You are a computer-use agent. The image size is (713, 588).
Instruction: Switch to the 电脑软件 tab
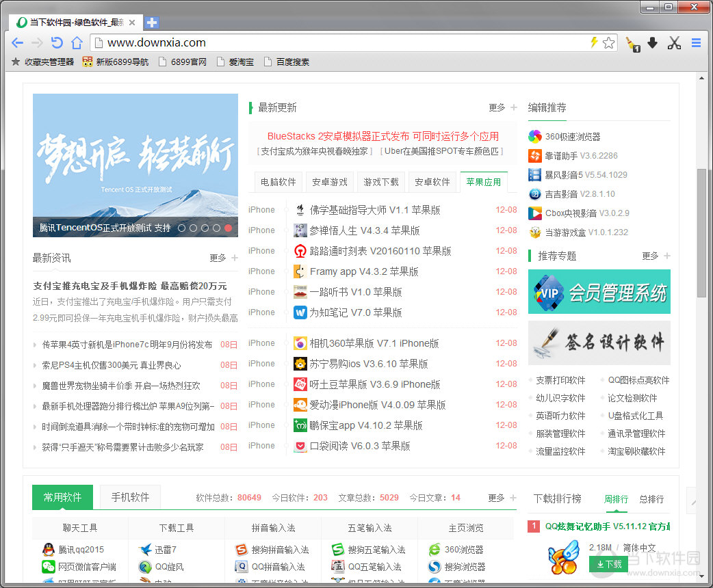278,183
